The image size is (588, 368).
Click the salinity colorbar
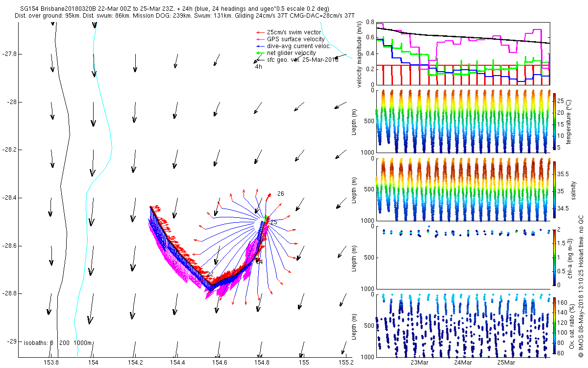coord(555,189)
